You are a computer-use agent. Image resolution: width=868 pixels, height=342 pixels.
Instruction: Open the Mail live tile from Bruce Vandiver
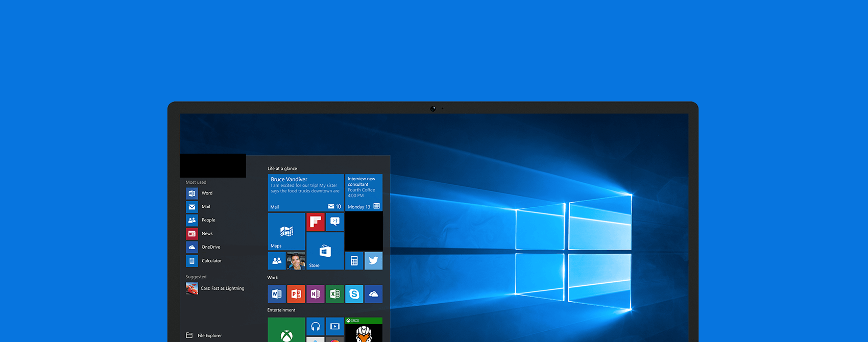point(306,192)
